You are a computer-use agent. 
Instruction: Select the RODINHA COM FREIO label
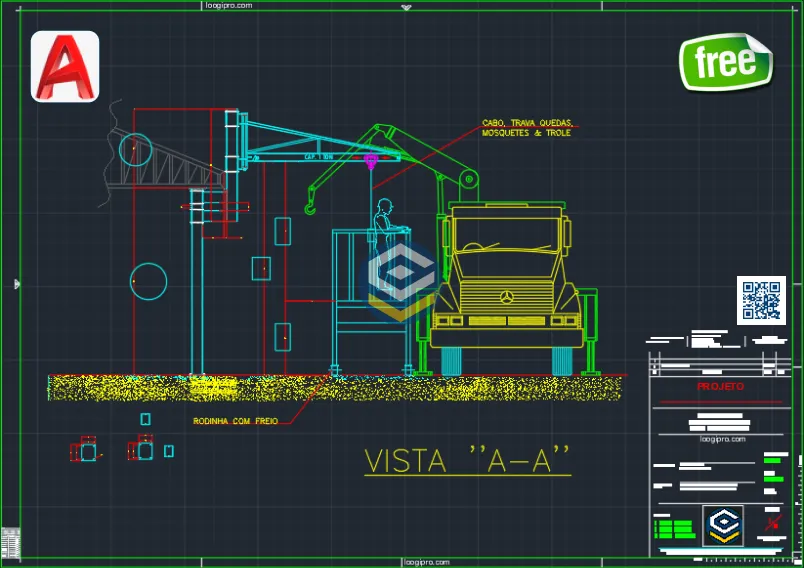[235, 421]
